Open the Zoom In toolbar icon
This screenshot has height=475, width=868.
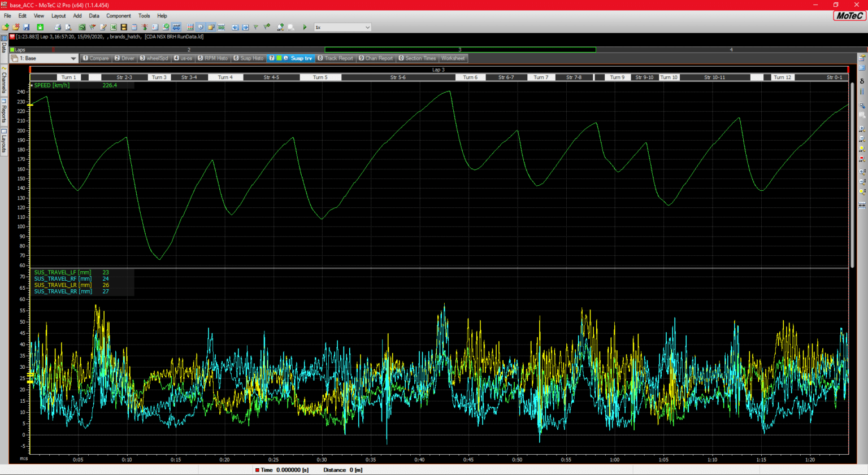point(280,27)
